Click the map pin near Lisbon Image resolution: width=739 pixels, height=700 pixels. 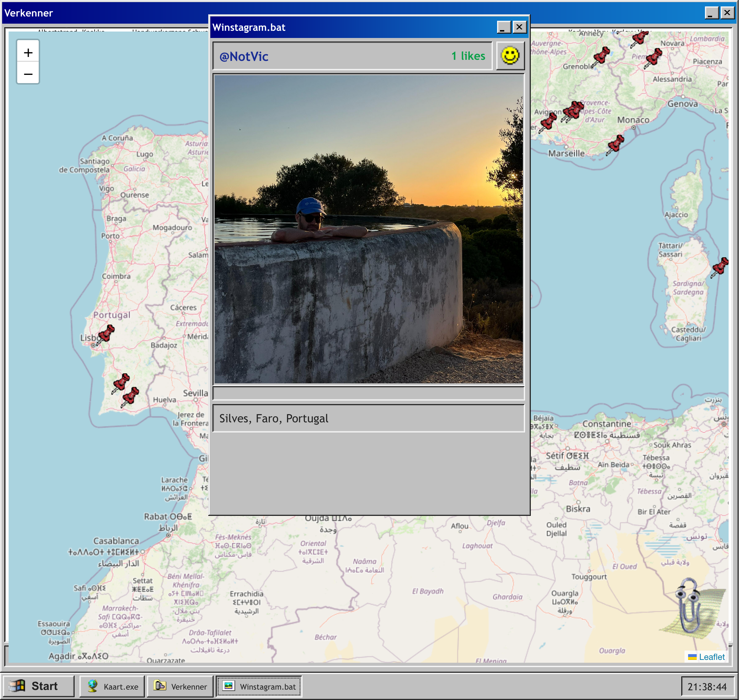click(106, 334)
